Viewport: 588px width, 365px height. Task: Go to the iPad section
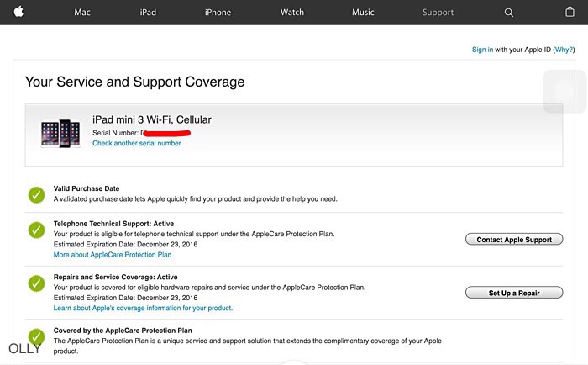click(x=148, y=13)
